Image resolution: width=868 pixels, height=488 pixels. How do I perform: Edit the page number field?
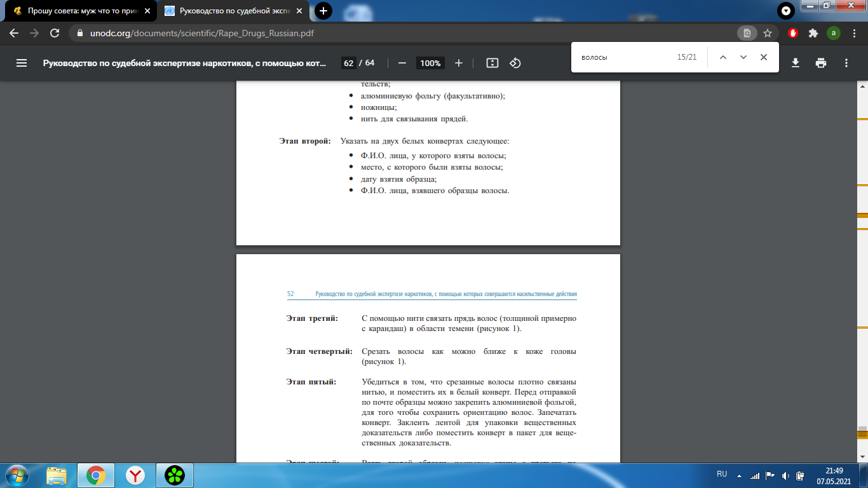coord(348,63)
